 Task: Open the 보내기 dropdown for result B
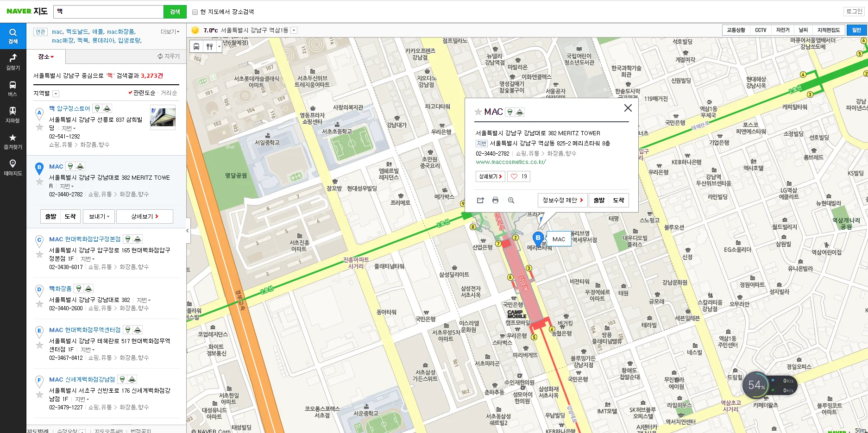pos(98,216)
